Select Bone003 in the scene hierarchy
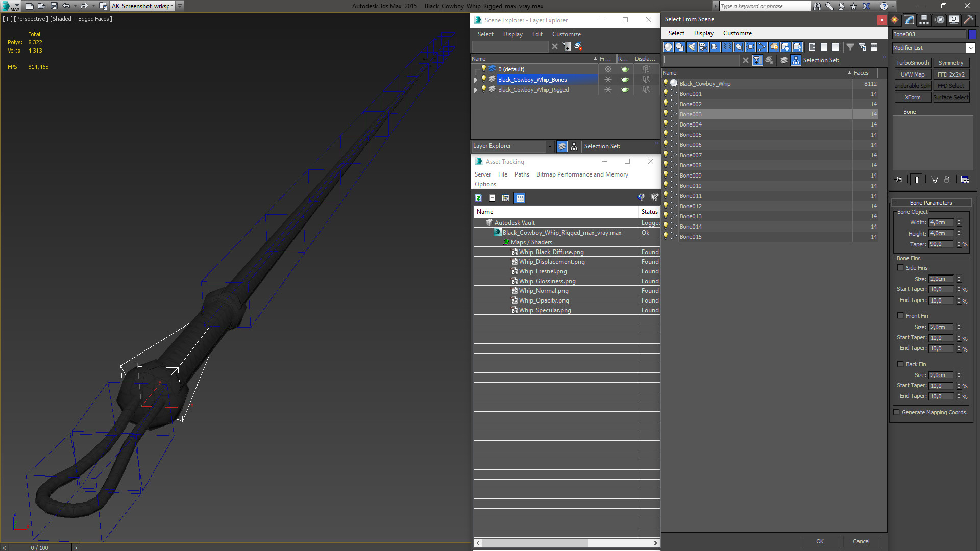This screenshot has height=551, width=980. [691, 114]
